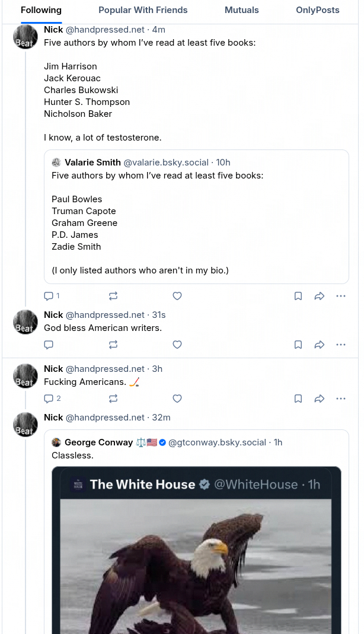This screenshot has height=634, width=364.
Task: Open the Mutuals feed tab
Action: click(x=242, y=10)
